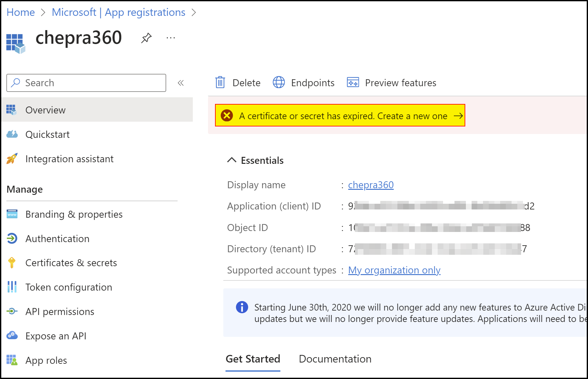Click the Integration assistant rocket icon

[12, 158]
